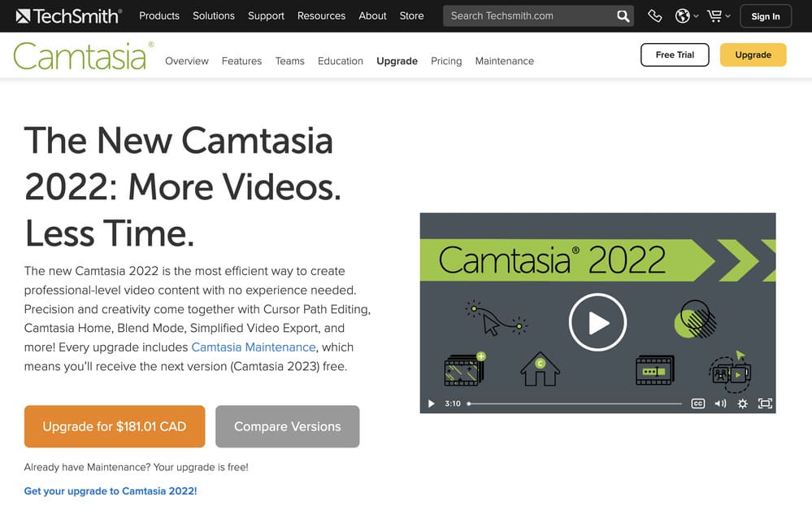Select the Pricing tab

(x=446, y=60)
